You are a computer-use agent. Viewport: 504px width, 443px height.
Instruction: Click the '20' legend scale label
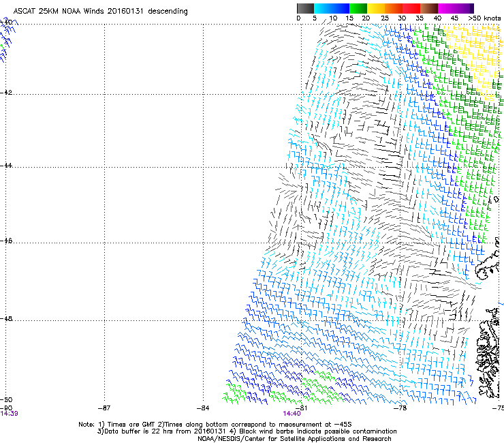pyautogui.click(x=366, y=18)
